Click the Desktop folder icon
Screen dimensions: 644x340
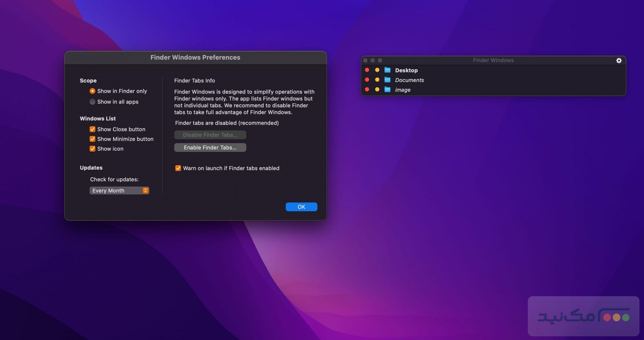[387, 70]
